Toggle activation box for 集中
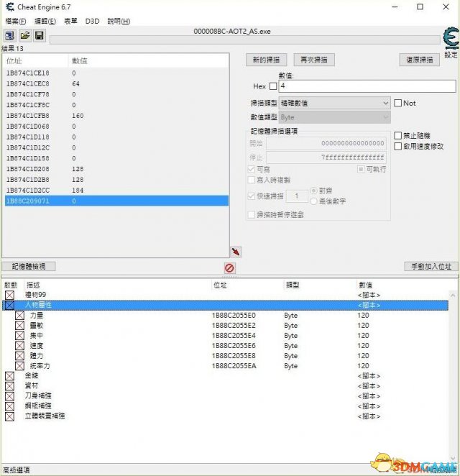 pos(19,336)
